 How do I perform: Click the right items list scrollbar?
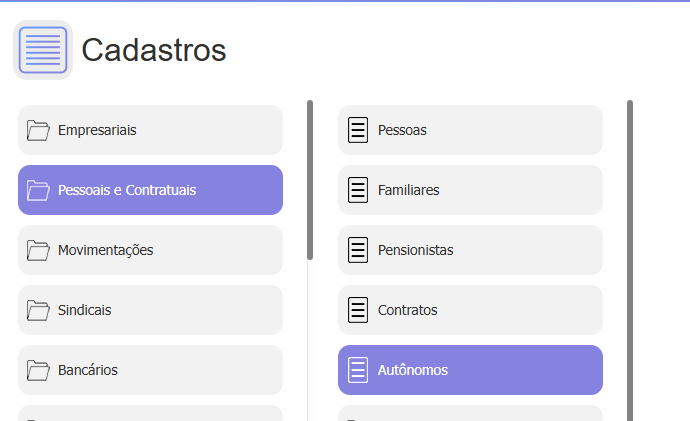630,260
